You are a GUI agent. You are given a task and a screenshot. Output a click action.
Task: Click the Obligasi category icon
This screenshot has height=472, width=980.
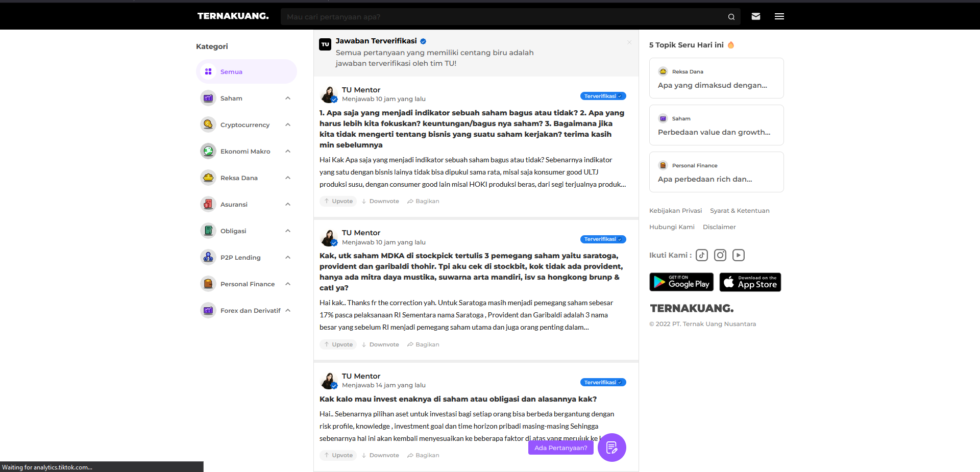208,231
